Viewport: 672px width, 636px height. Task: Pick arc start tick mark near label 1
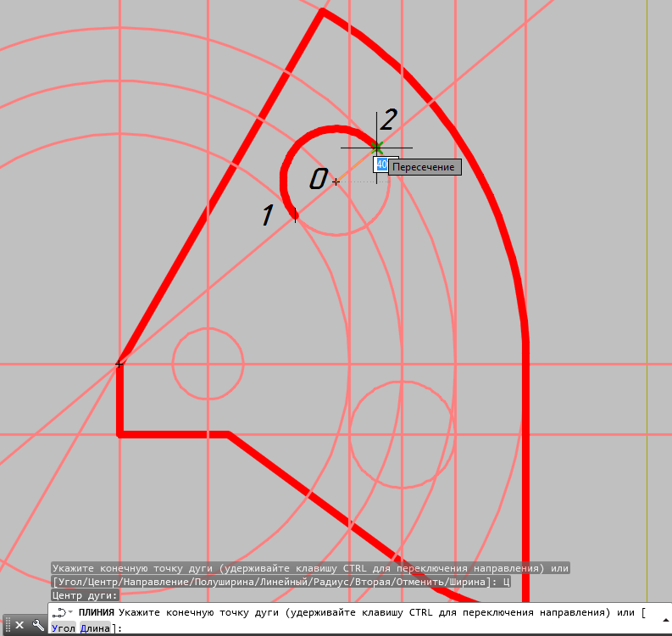click(295, 215)
